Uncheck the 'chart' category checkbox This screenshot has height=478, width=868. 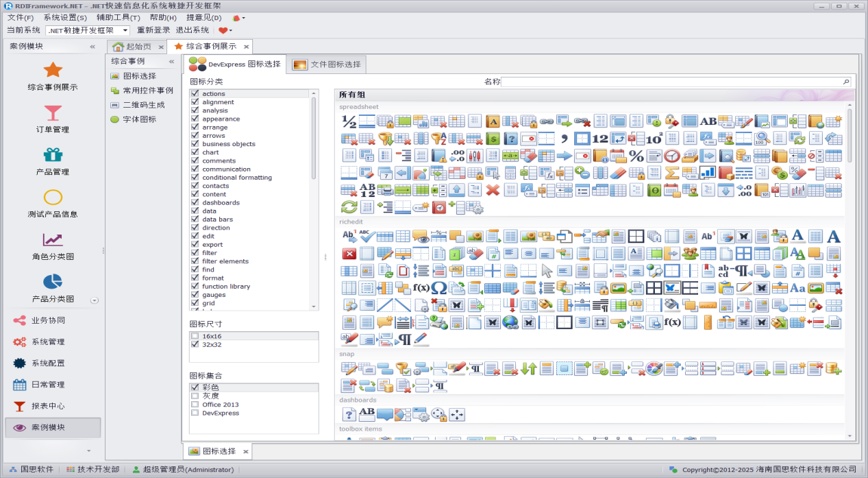click(x=195, y=152)
